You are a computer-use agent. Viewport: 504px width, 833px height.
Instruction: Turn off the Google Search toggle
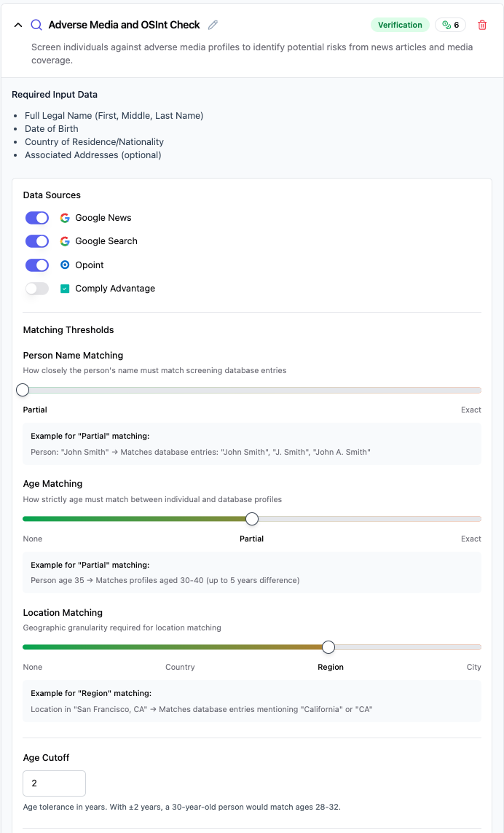pyautogui.click(x=37, y=241)
